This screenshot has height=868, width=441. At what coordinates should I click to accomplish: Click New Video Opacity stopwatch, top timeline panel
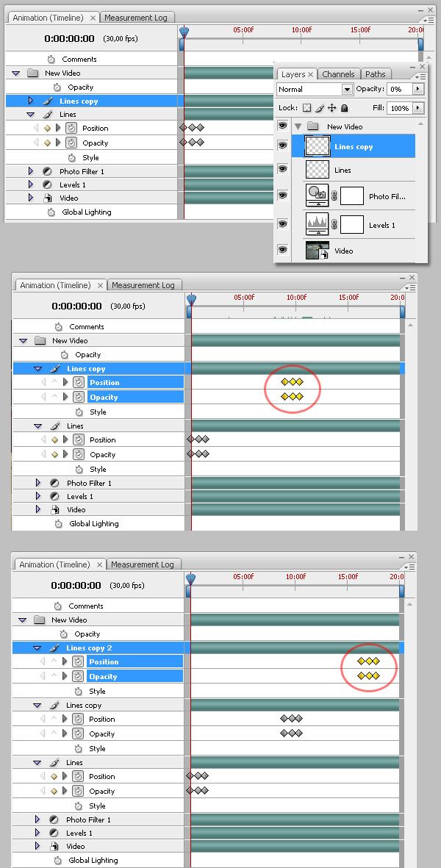tap(57, 87)
